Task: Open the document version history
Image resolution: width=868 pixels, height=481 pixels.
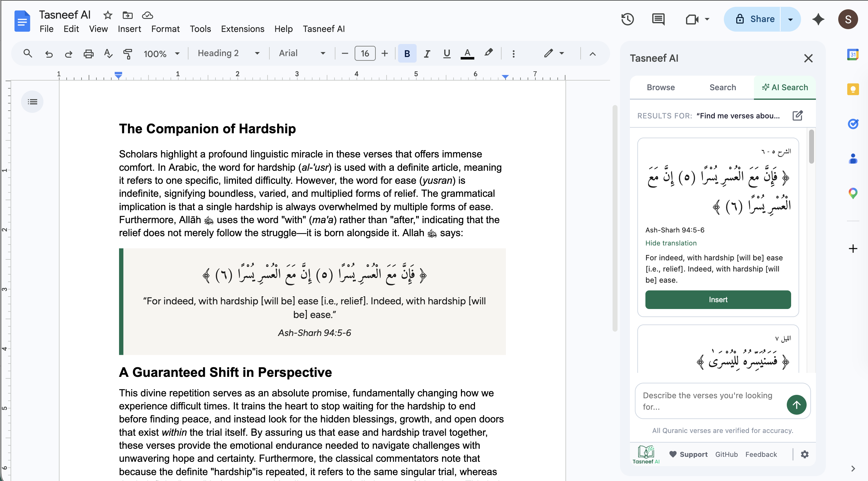Action: tap(627, 19)
